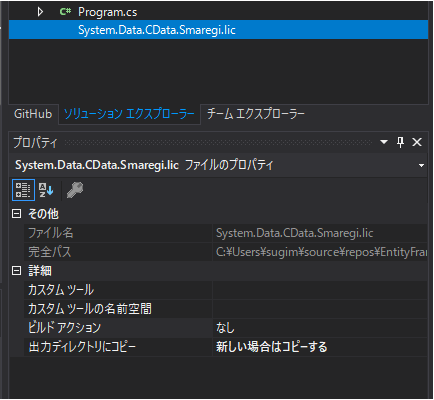
Task: Select 出力ディレクトリにコピー property label
Action: point(82,347)
